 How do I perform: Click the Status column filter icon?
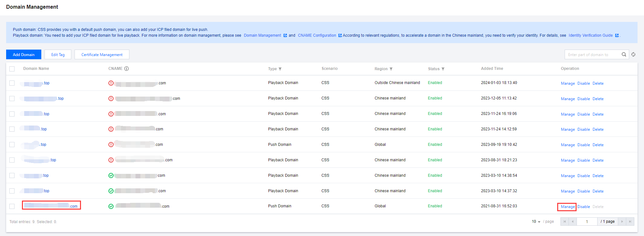[443, 69]
